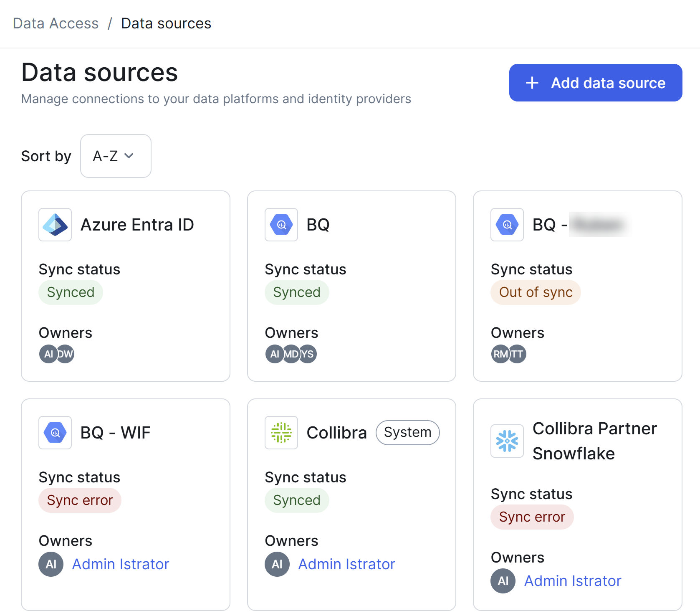Click YS owner avatar on BQ card
This screenshot has width=700, height=616.
[x=308, y=354]
